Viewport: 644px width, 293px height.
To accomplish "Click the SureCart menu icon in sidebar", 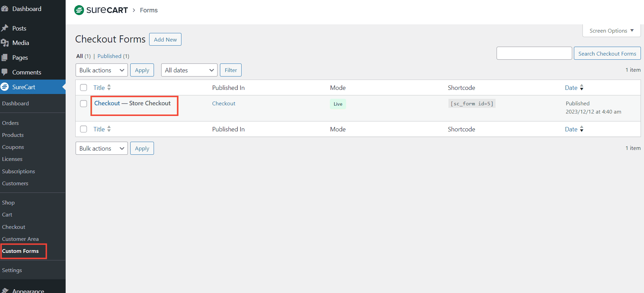I will (5, 87).
